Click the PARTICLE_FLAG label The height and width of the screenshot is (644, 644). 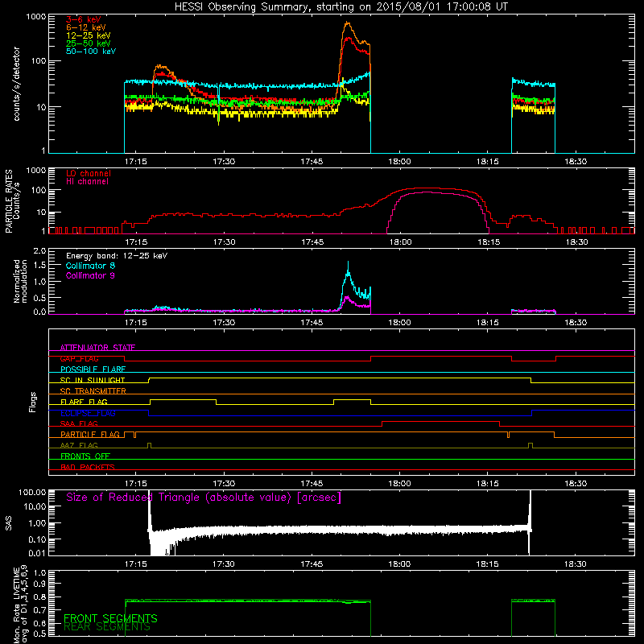[x=90, y=435]
